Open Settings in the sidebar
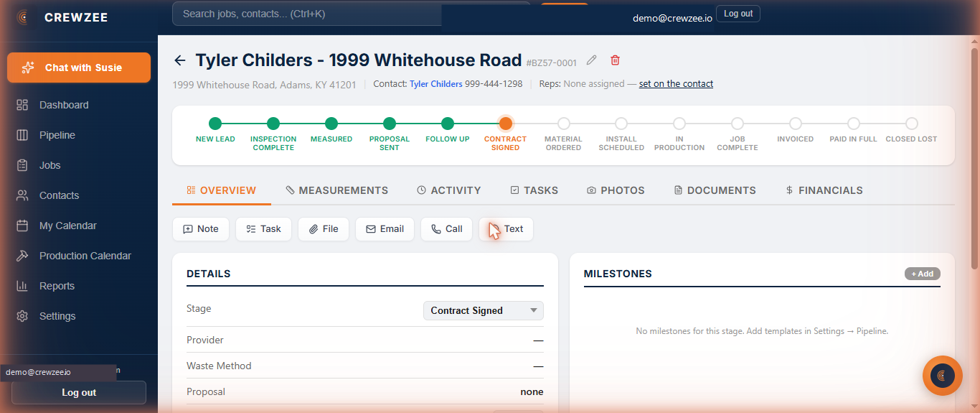 (x=79, y=316)
